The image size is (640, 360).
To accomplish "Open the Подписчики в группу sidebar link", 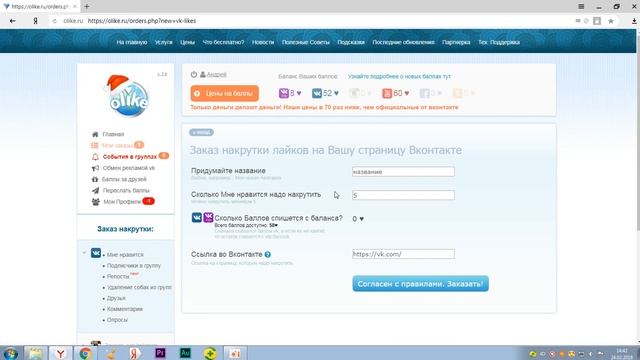I will (x=134, y=266).
